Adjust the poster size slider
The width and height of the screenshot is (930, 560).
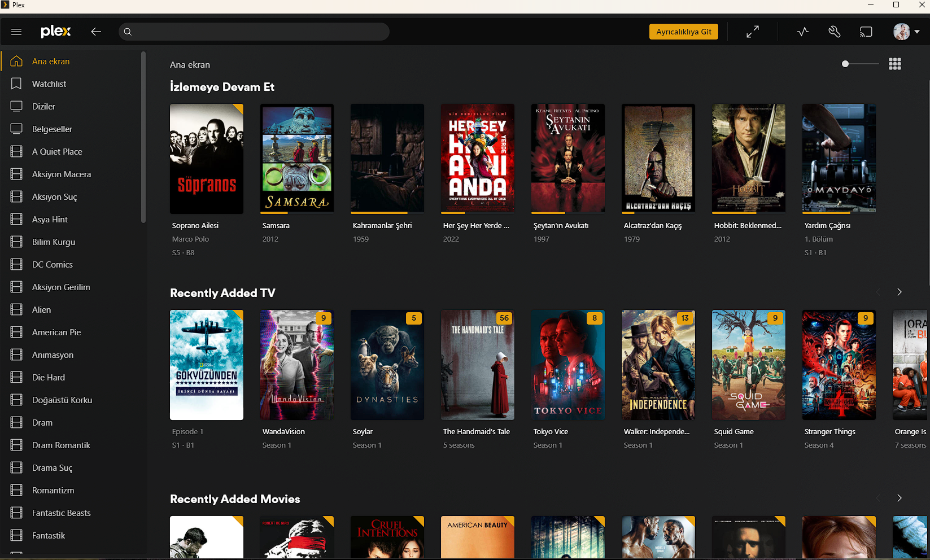pyautogui.click(x=860, y=64)
